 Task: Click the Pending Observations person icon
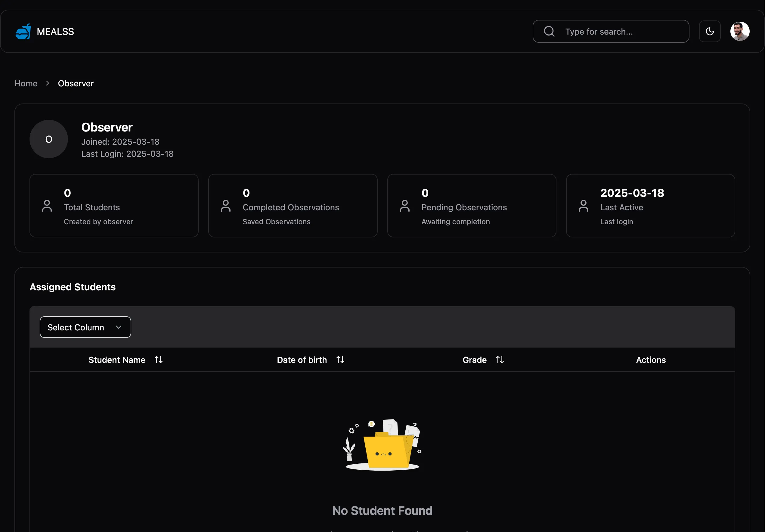[x=404, y=206]
